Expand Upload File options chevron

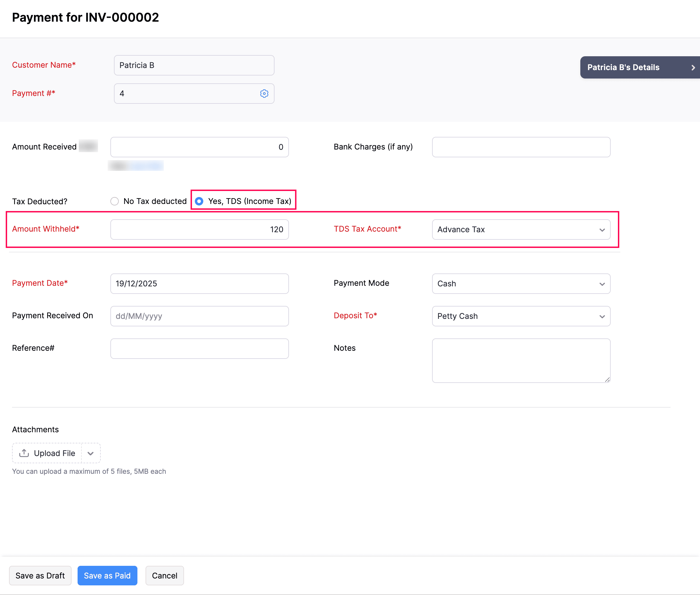pos(91,453)
